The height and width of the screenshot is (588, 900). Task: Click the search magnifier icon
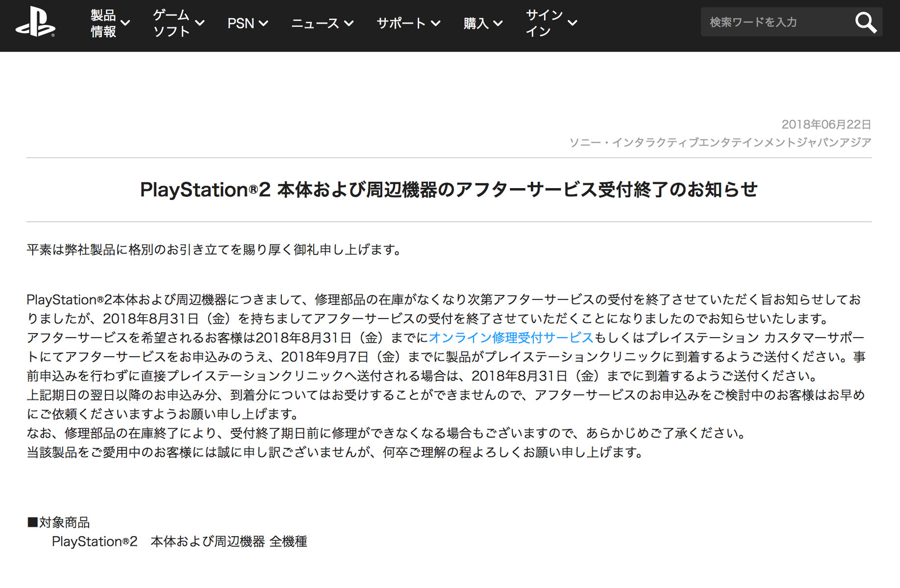pyautogui.click(x=866, y=23)
